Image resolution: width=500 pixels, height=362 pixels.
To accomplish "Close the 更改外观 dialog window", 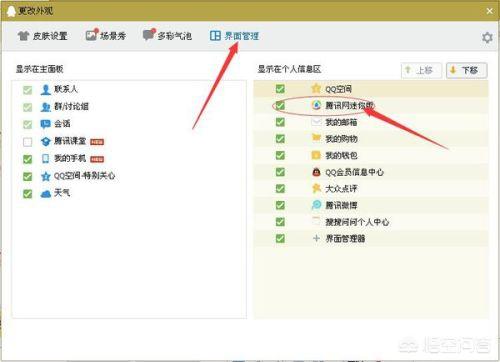I will pos(490,11).
